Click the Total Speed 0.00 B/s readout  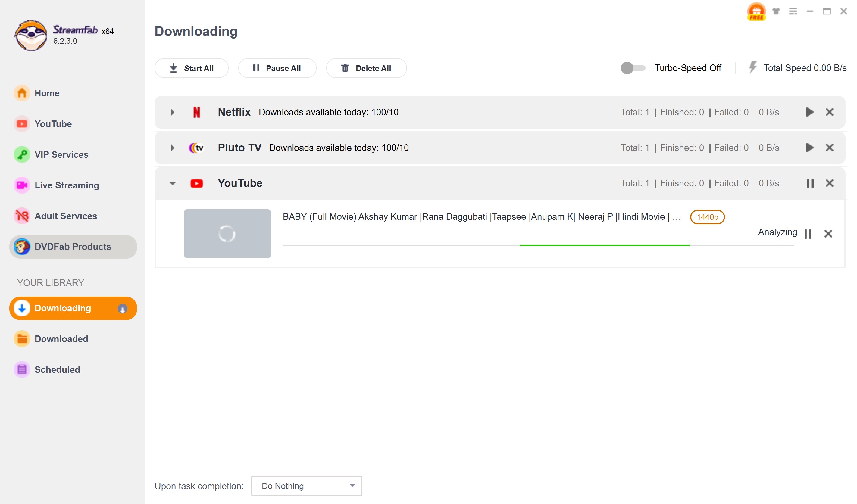click(805, 68)
